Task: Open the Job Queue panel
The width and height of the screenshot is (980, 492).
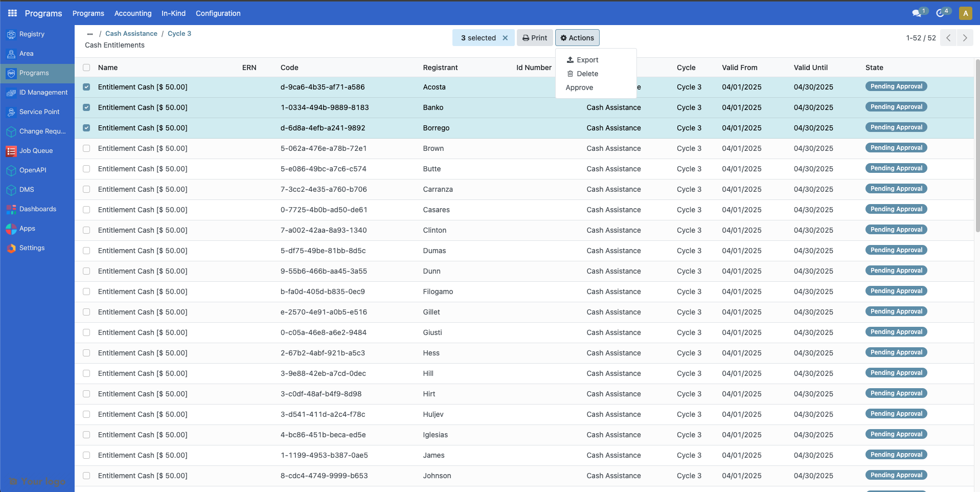Action: pyautogui.click(x=36, y=150)
